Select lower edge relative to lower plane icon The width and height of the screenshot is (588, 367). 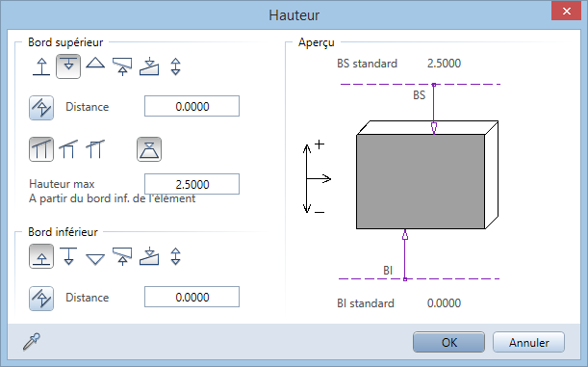41,256
